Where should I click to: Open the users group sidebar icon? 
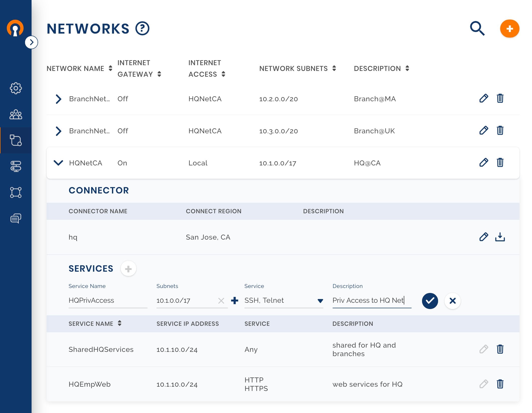[16, 115]
